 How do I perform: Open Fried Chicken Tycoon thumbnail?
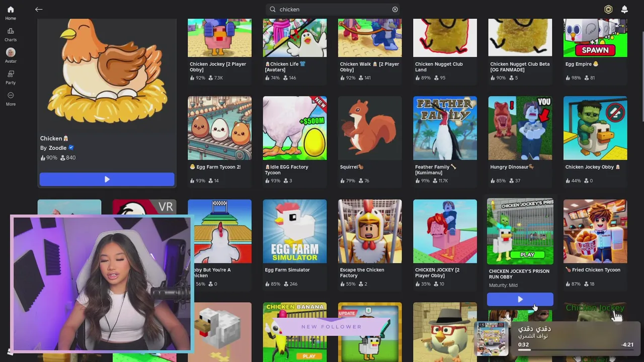coord(595,231)
